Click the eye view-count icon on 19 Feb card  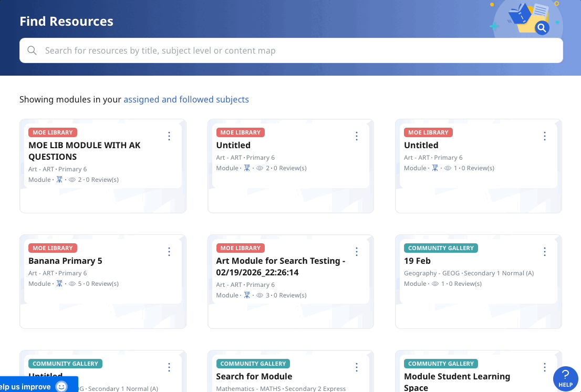tap(434, 283)
